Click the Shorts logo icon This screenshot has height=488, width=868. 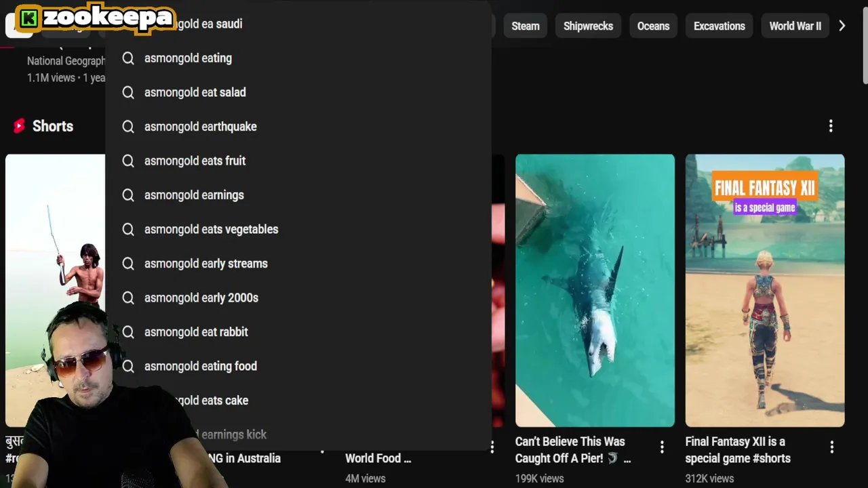tap(19, 126)
